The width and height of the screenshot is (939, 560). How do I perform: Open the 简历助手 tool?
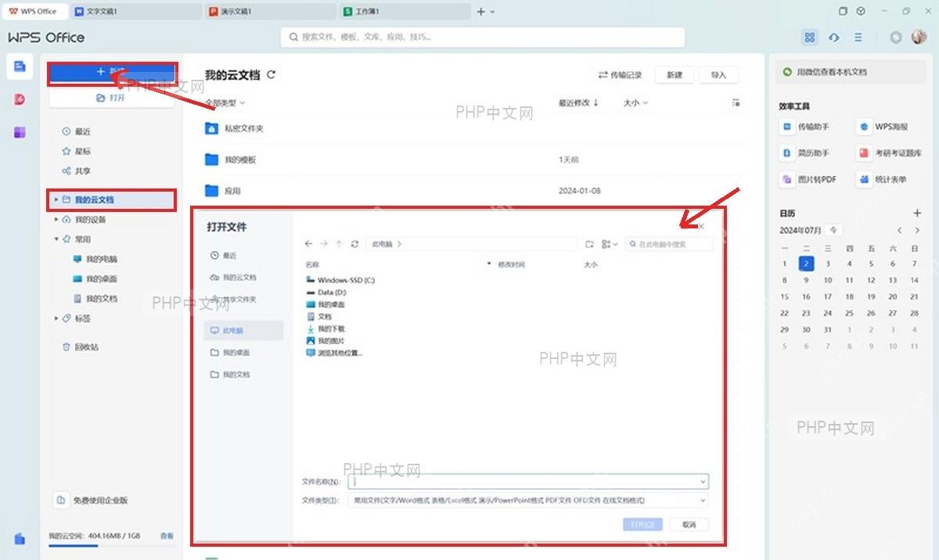coord(806,153)
